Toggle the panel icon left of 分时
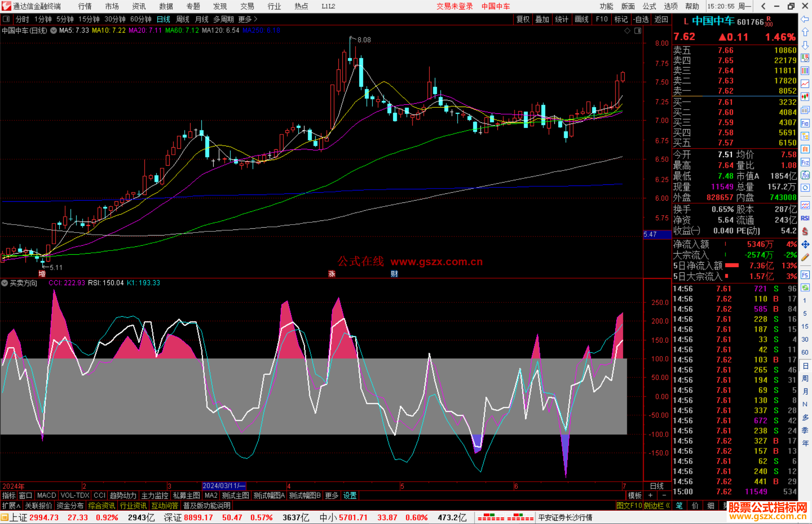Viewport: 812px width, 524px height. 6,19
